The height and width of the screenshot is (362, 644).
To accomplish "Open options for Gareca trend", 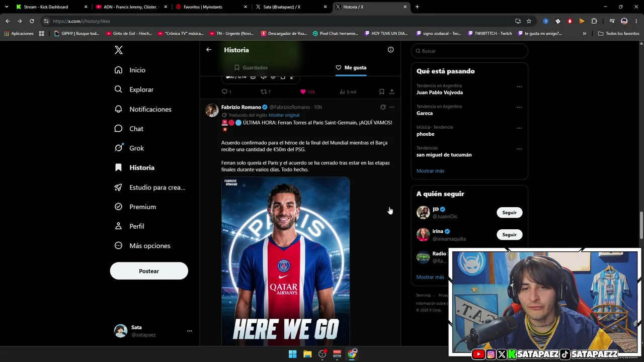I will (x=519, y=107).
